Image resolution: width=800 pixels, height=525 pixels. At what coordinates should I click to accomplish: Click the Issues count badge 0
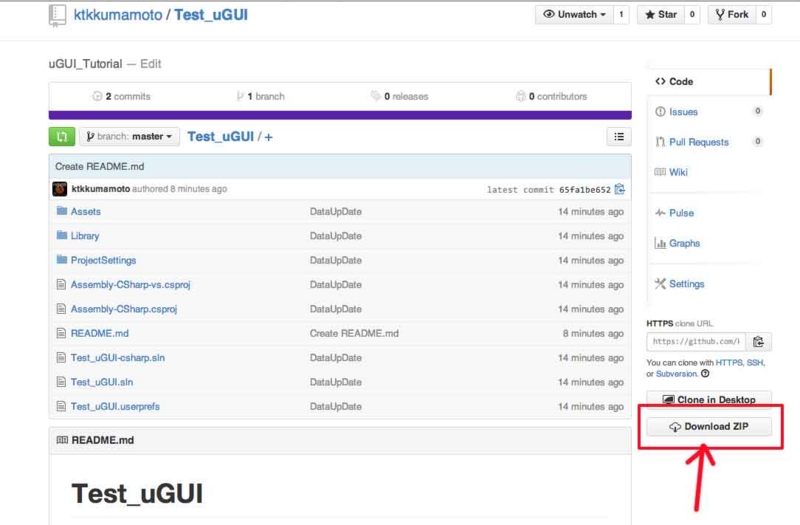pyautogui.click(x=758, y=111)
